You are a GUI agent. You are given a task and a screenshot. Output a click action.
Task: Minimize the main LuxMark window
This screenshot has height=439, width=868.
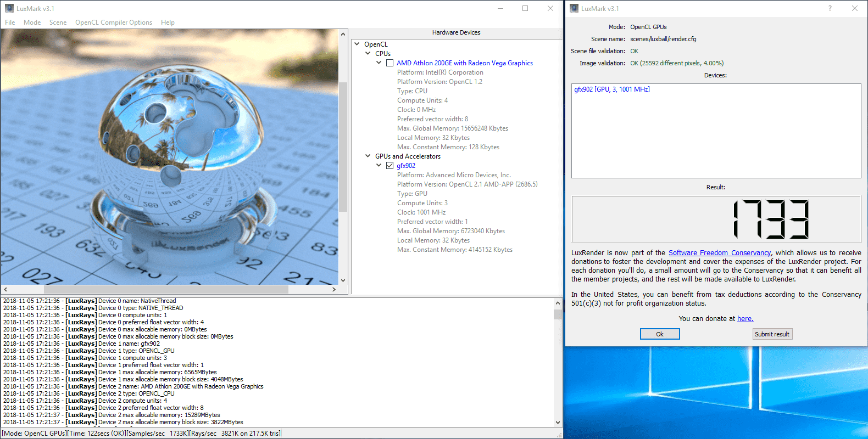(x=500, y=8)
